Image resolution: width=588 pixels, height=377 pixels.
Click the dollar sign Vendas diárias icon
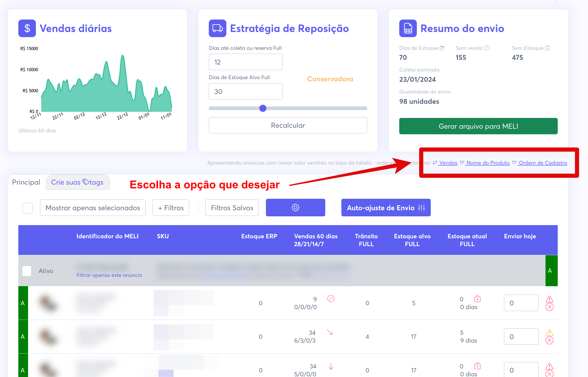point(27,28)
